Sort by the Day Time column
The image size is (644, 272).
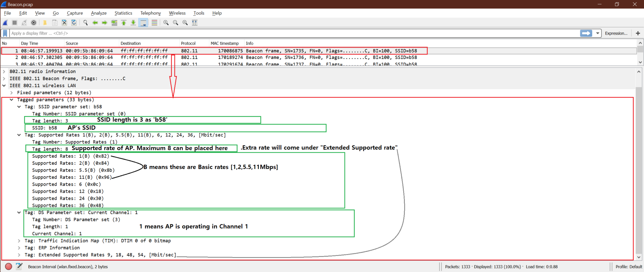coord(42,43)
